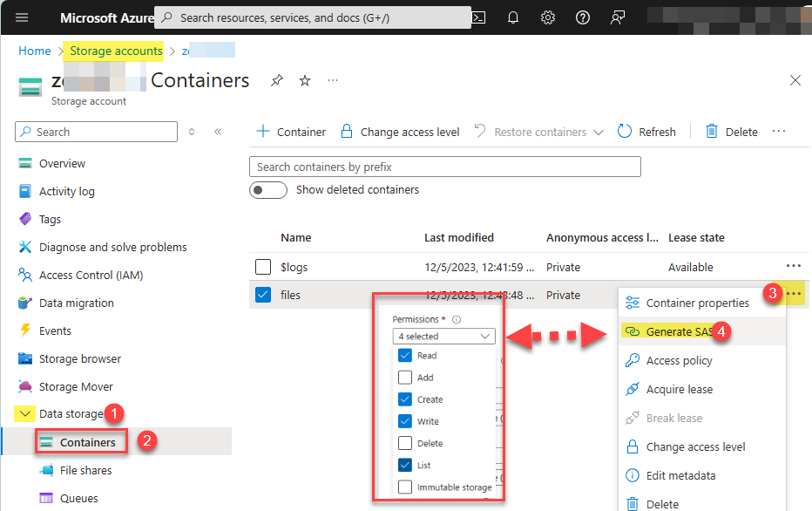Check the Add permission

tap(405, 378)
